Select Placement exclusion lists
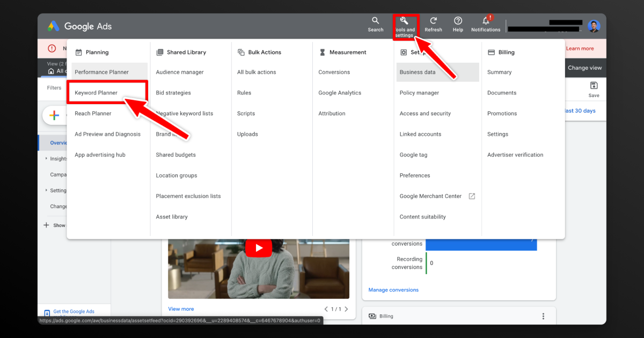Screen dimensions: 644x338 (x=188, y=196)
